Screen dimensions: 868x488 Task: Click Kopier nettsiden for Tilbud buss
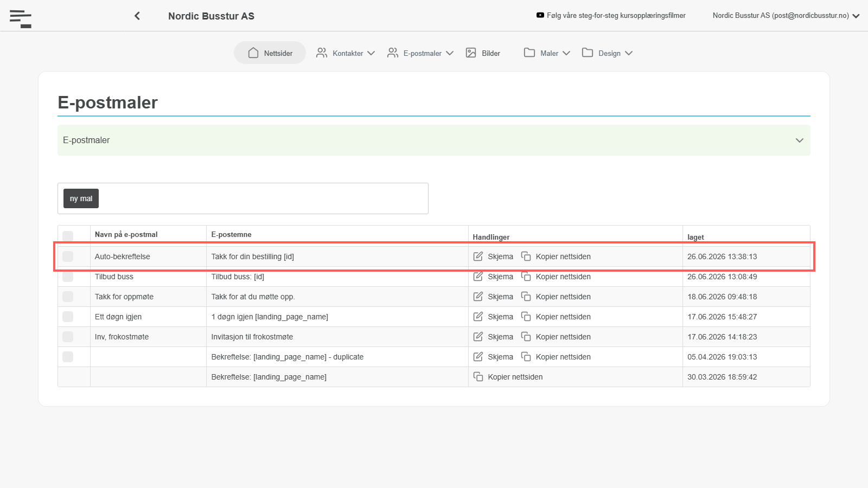coord(563,277)
